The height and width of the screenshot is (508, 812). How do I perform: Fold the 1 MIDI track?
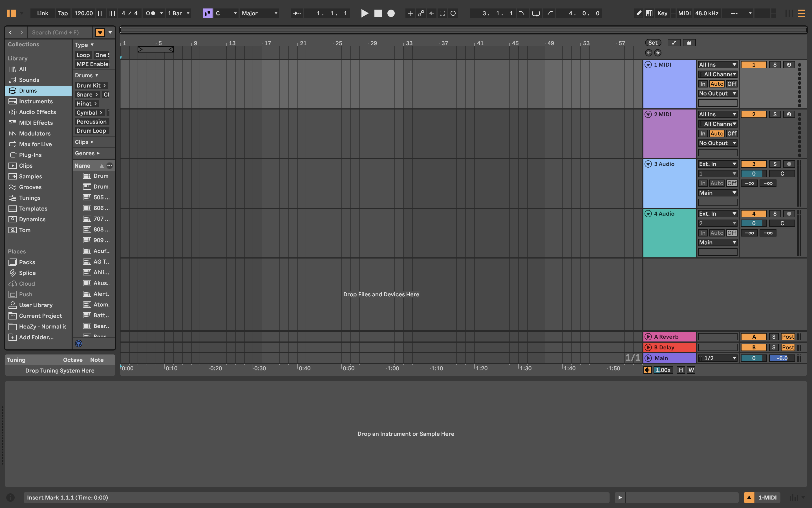click(x=648, y=65)
